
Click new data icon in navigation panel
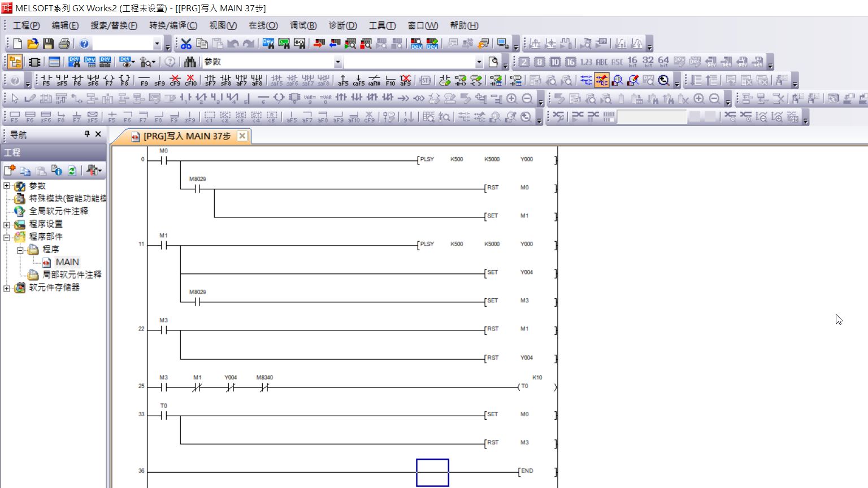[10, 171]
